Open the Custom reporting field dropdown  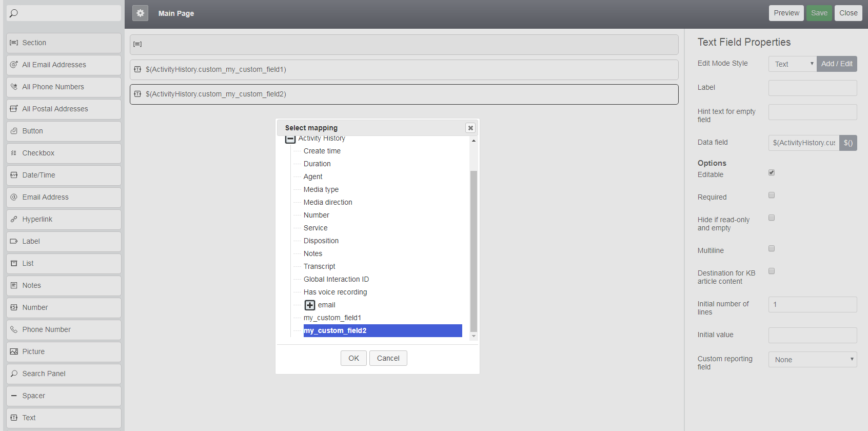point(813,360)
